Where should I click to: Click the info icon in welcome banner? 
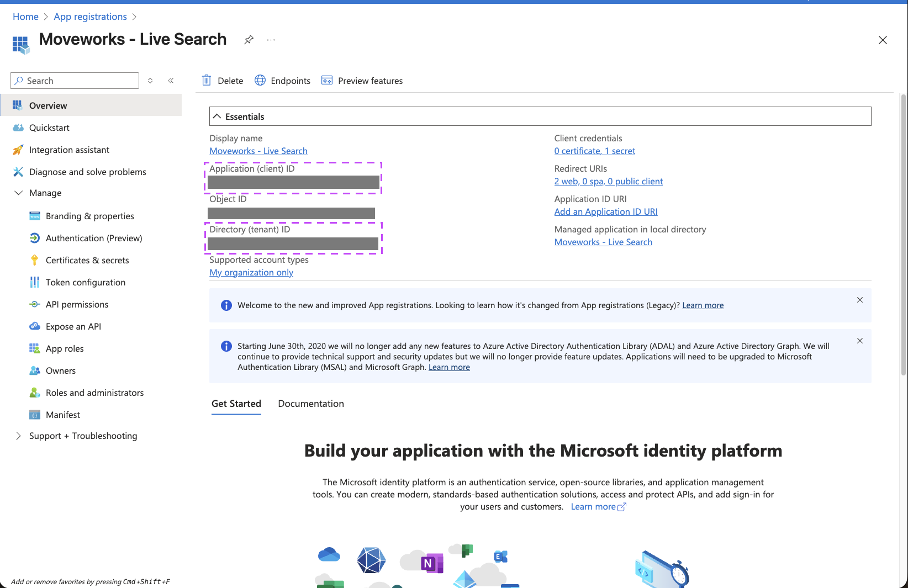tap(226, 305)
